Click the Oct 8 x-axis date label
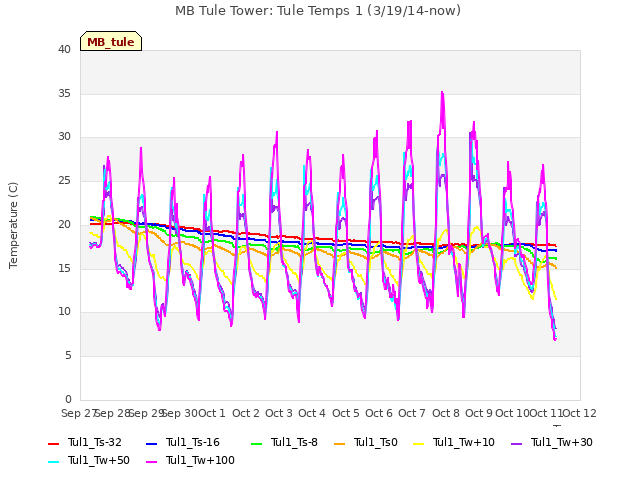640x480 pixels. [446, 413]
